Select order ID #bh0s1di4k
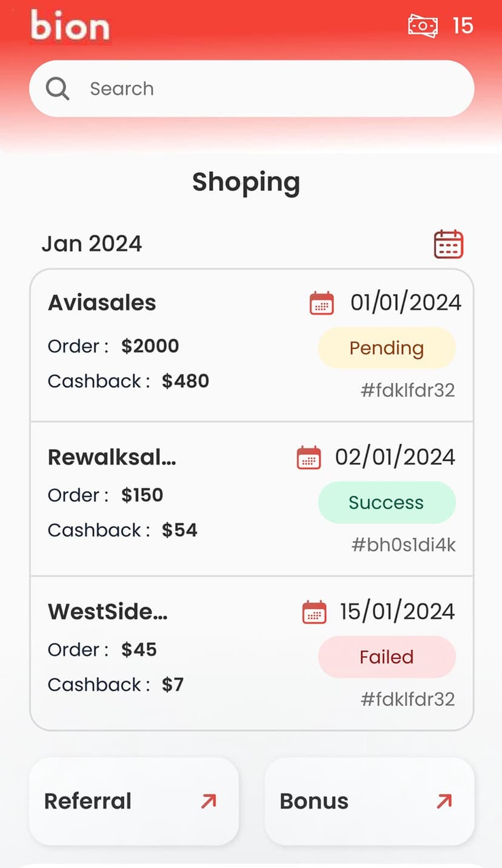This screenshot has width=502, height=868. pyautogui.click(x=403, y=545)
